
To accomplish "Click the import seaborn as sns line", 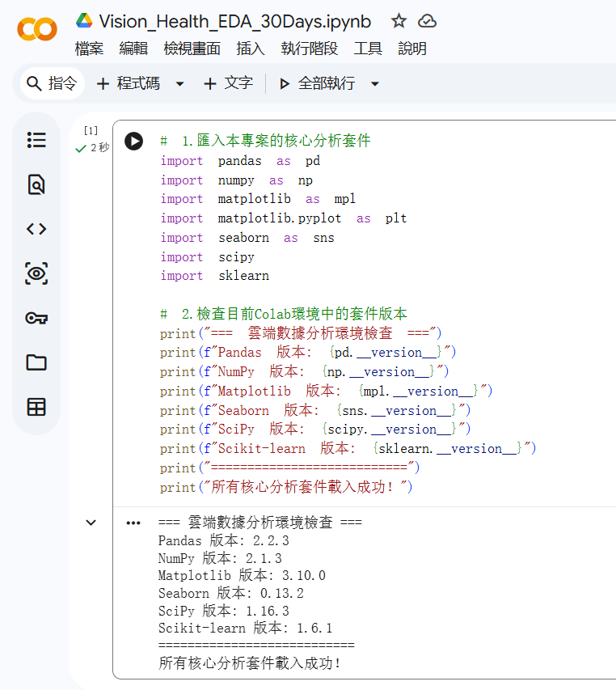I will point(247,238).
